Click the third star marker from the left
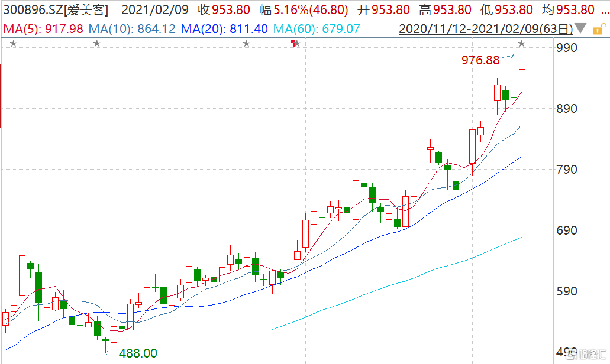 coord(246,44)
